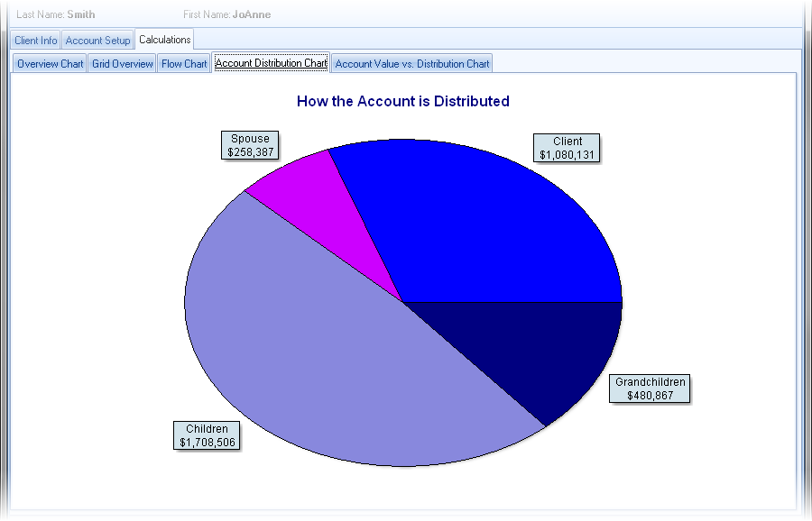The height and width of the screenshot is (521, 812).
Task: Click the Children $1,708,506 data label
Action: pos(208,435)
